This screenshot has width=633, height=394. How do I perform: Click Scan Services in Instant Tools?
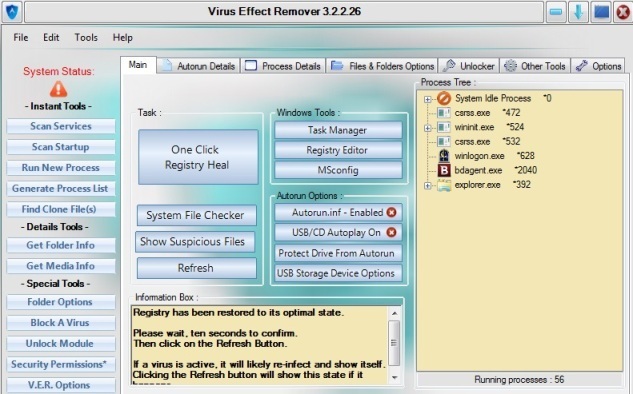click(61, 126)
